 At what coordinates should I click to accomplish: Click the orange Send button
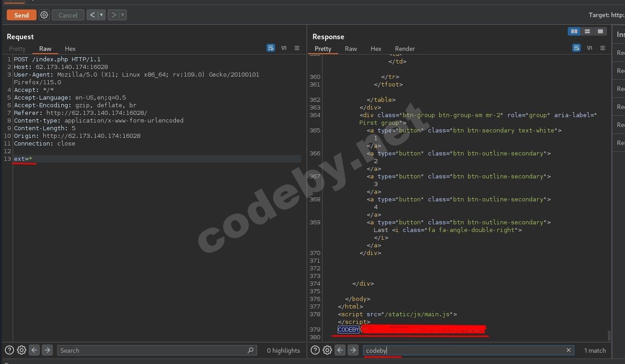(21, 15)
